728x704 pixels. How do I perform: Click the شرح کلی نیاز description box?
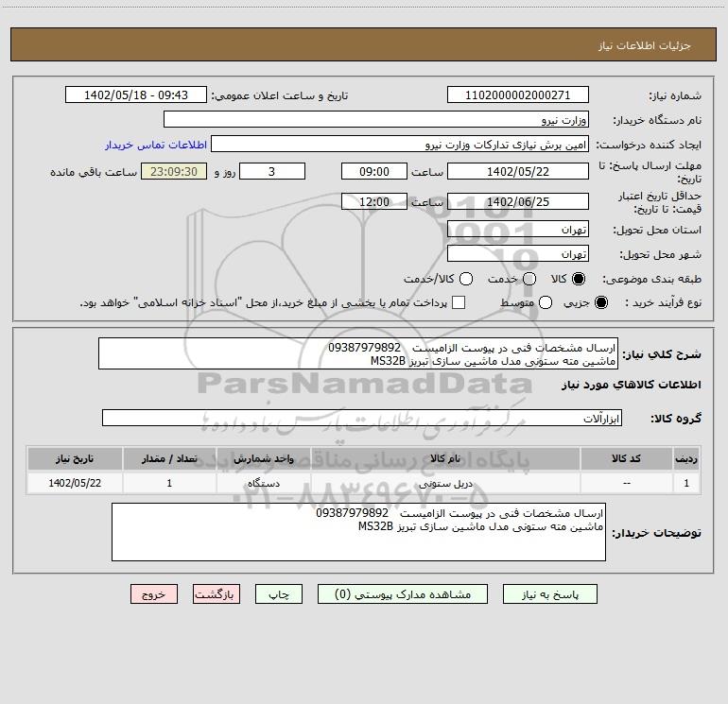click(358, 354)
